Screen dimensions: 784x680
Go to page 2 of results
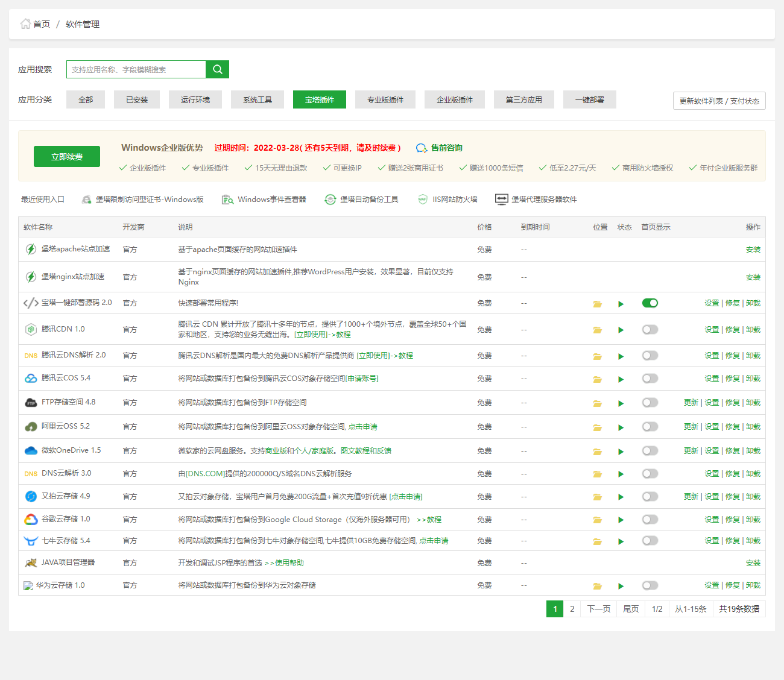572,609
